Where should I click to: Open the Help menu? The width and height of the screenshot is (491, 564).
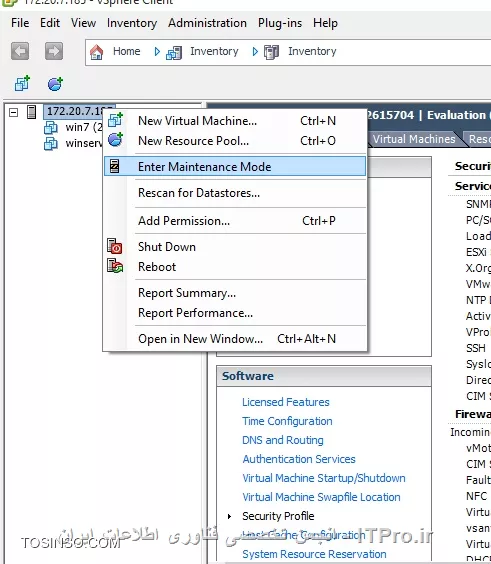(325, 23)
